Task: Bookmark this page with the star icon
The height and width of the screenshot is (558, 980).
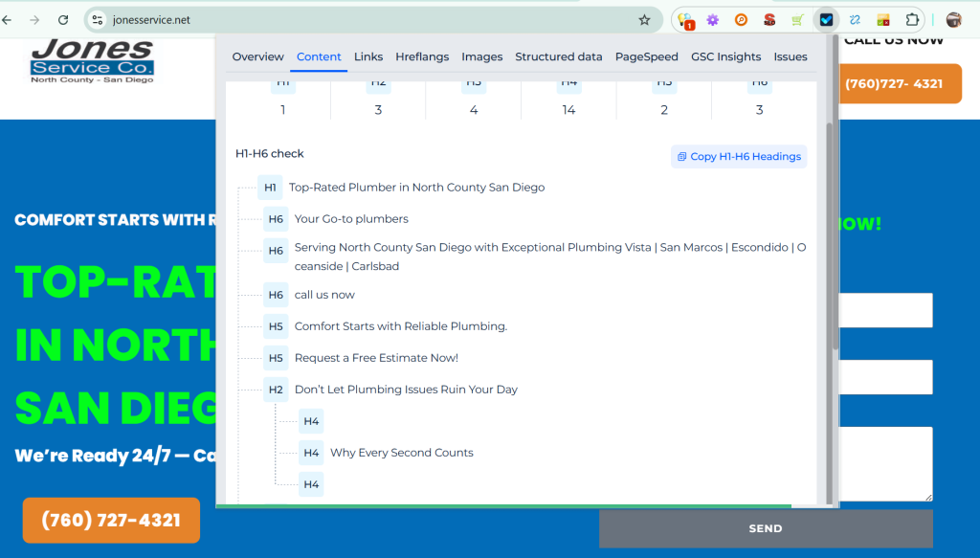Action: coord(644,20)
